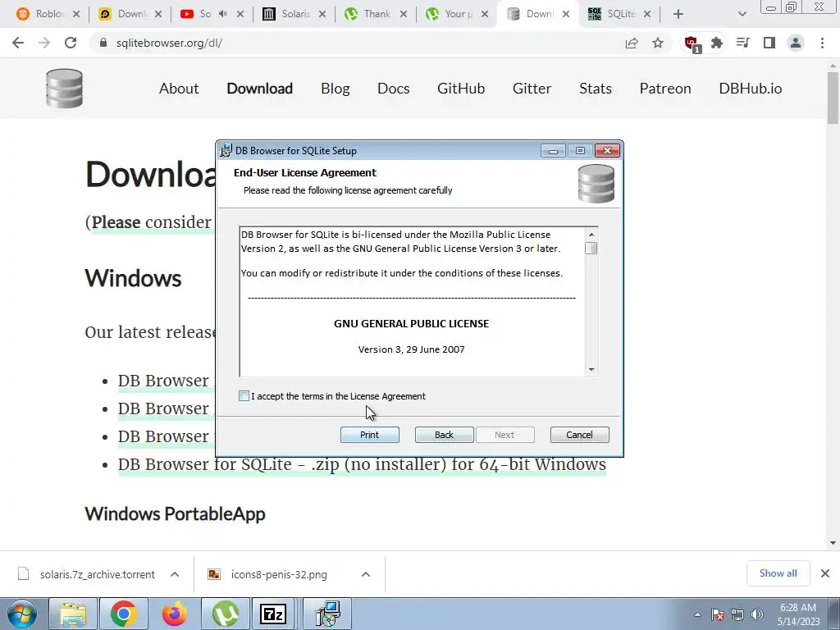
Task: Click the license scrollbar thumb
Action: click(591, 248)
